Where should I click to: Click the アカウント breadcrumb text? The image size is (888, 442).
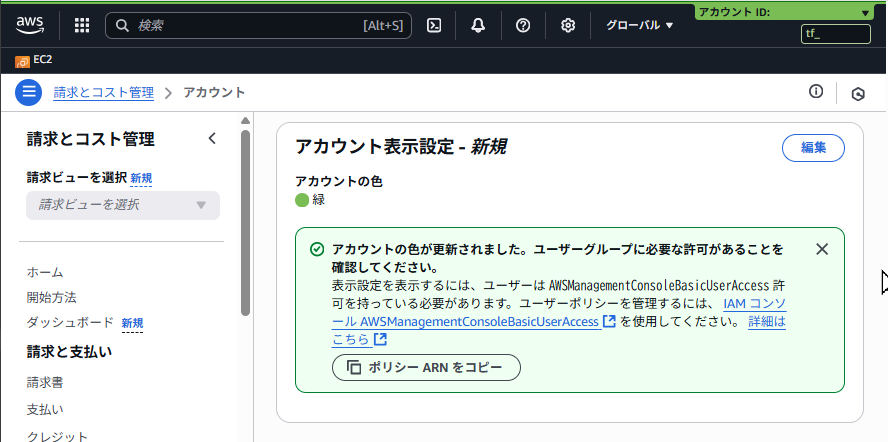(x=214, y=92)
